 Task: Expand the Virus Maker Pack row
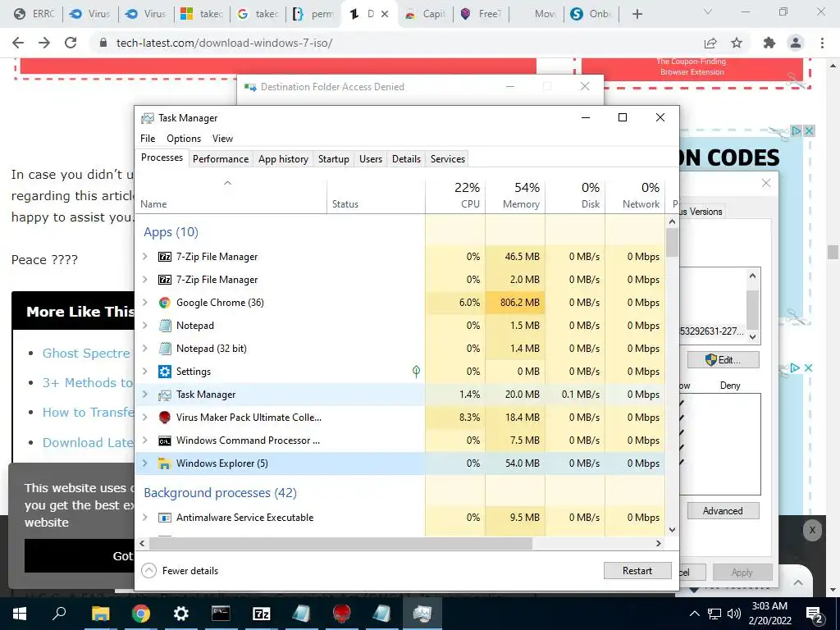(x=144, y=418)
